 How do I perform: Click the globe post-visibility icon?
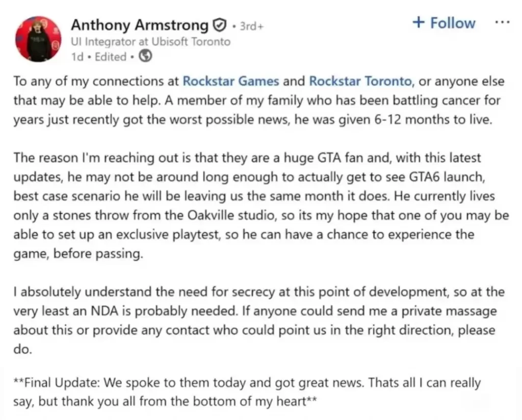point(146,57)
